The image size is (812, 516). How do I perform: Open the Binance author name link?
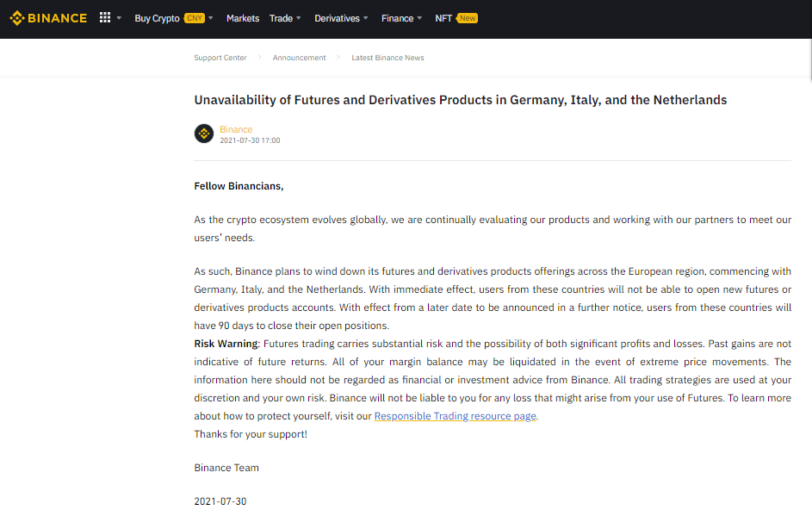pos(236,129)
